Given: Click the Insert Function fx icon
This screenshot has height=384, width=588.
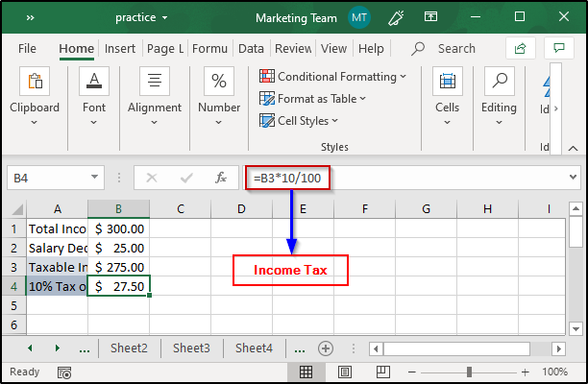Looking at the screenshot, I should 221,178.
